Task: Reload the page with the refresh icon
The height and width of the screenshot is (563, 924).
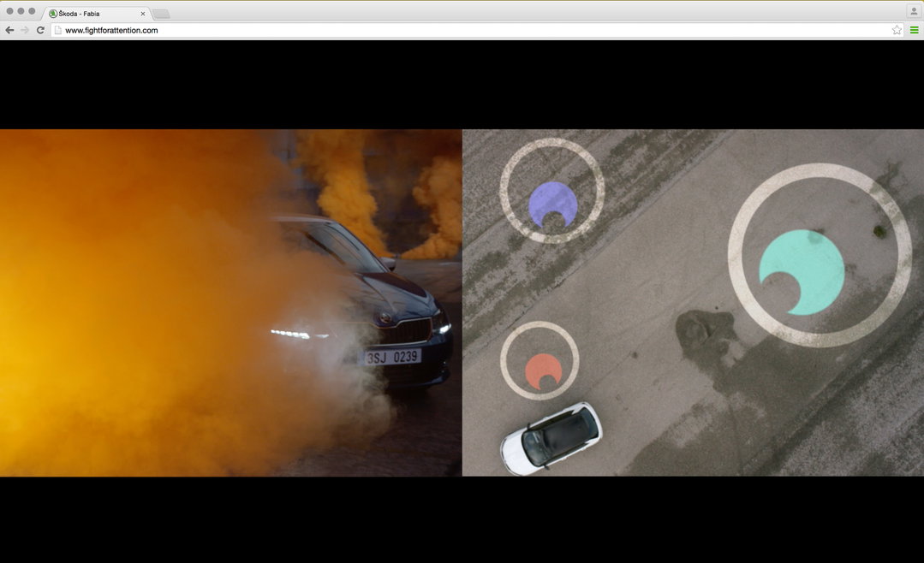Action: pyautogui.click(x=40, y=30)
